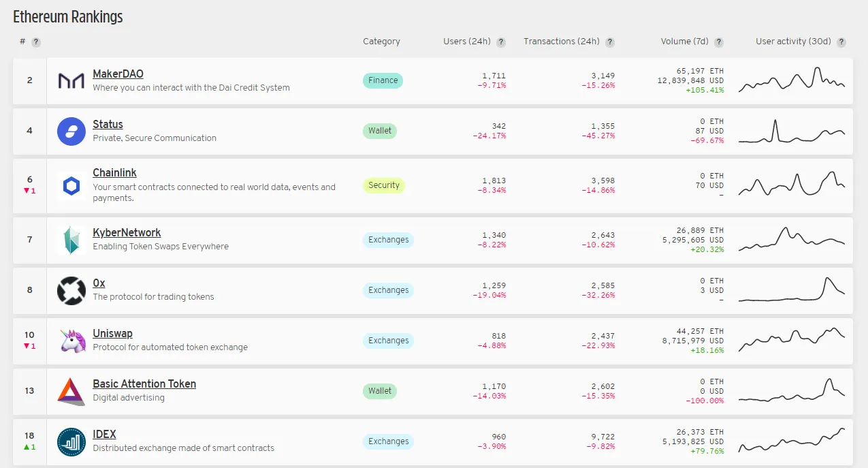The image size is (868, 468).
Task: Click rank number 18 for IDEX
Action: coord(29,435)
